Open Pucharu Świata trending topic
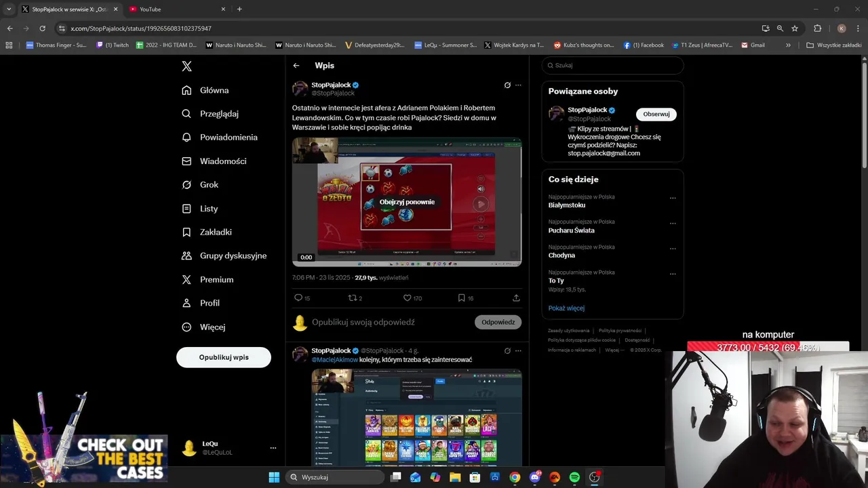This screenshot has height=488, width=868. tap(572, 230)
